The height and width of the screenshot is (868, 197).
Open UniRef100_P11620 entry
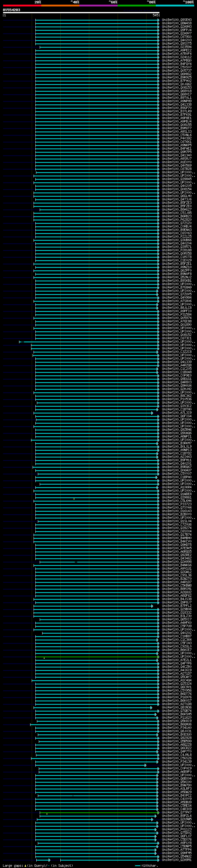[x=177, y=718]
